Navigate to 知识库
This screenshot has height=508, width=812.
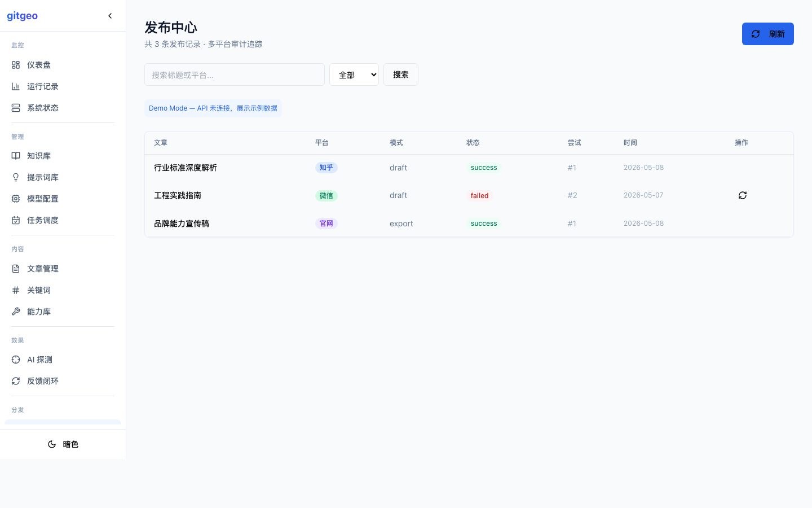point(63,156)
